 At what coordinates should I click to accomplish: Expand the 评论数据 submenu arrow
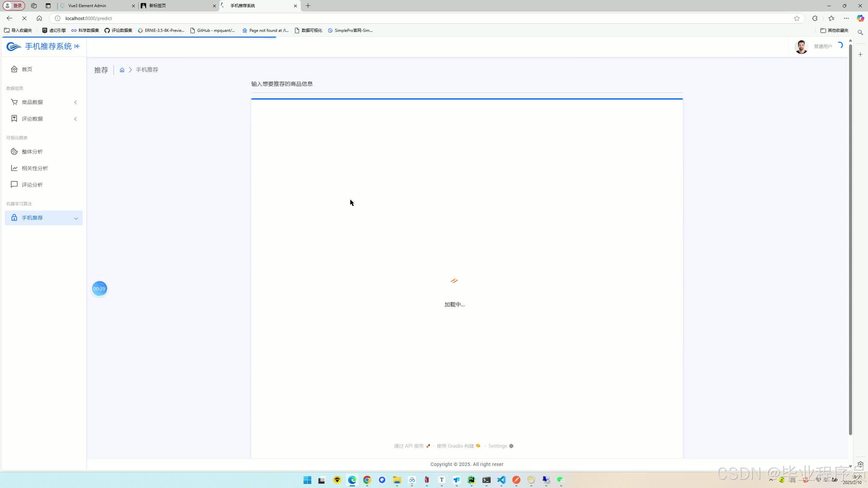coord(76,119)
